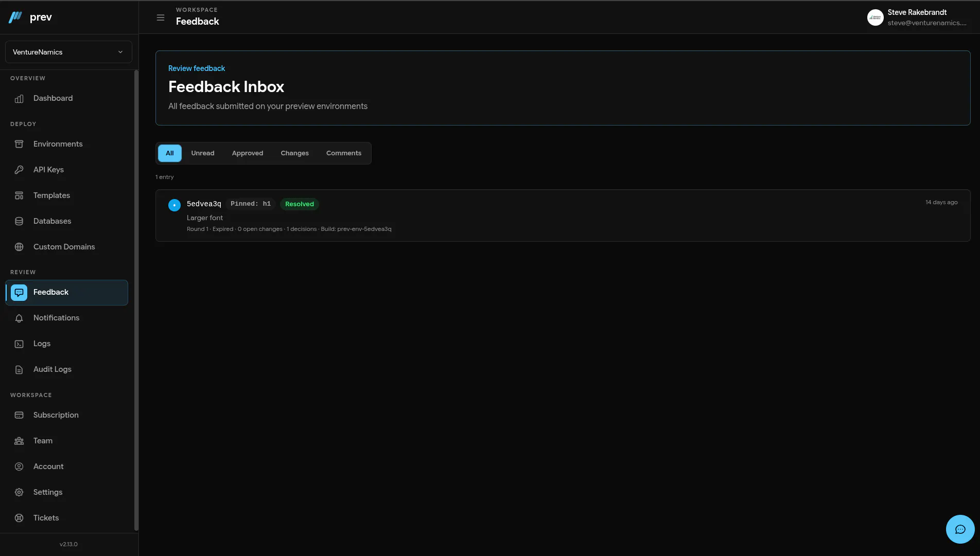Click the Pinned: h1 tag

tap(251, 204)
